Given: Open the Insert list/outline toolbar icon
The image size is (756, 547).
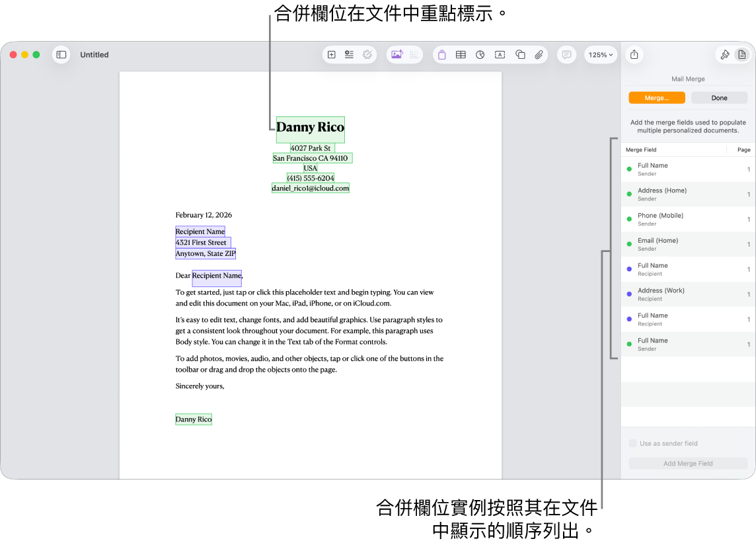Looking at the screenshot, I should point(349,54).
